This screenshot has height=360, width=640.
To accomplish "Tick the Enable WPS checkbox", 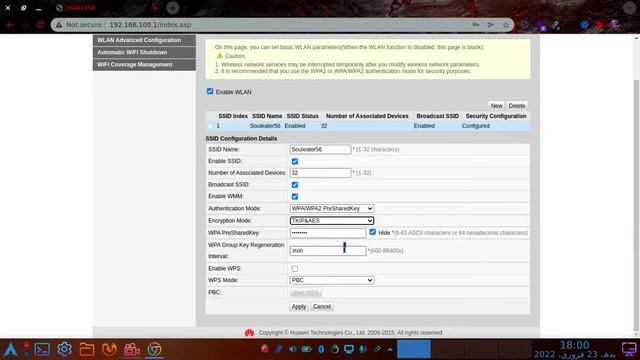I will tap(295, 269).
